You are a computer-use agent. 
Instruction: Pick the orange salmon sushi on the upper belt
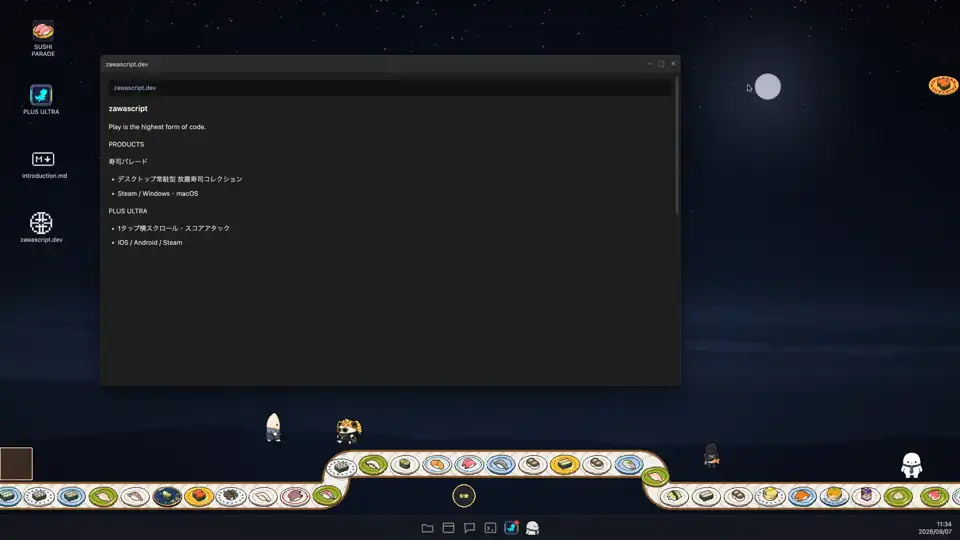(x=437, y=465)
